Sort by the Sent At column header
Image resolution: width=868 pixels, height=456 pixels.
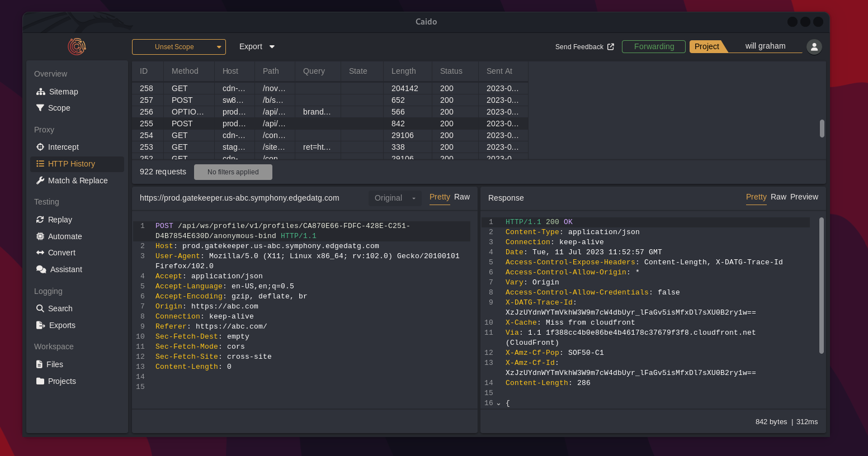tap(503, 71)
